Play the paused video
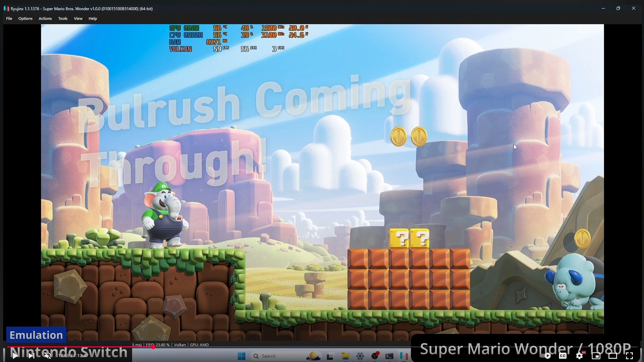 (15, 355)
